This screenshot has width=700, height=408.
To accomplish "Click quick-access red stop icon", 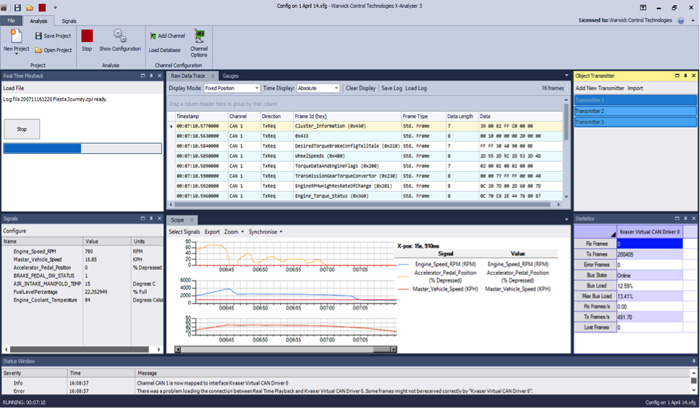I will [42, 7].
